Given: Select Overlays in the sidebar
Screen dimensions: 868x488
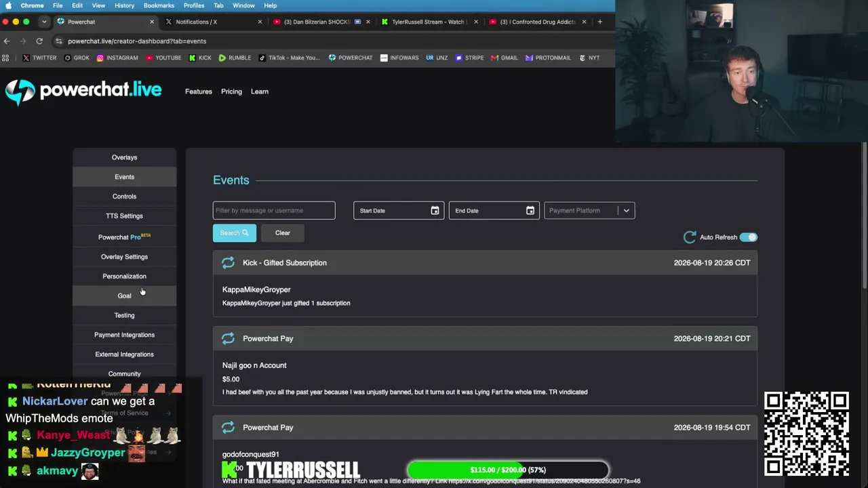Looking at the screenshot, I should pos(124,157).
